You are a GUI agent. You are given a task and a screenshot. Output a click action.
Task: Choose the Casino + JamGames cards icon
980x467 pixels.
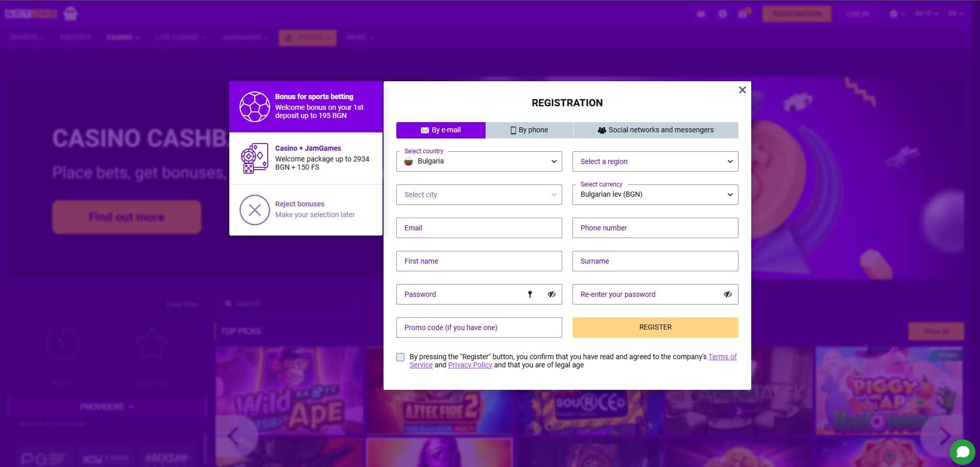(254, 158)
